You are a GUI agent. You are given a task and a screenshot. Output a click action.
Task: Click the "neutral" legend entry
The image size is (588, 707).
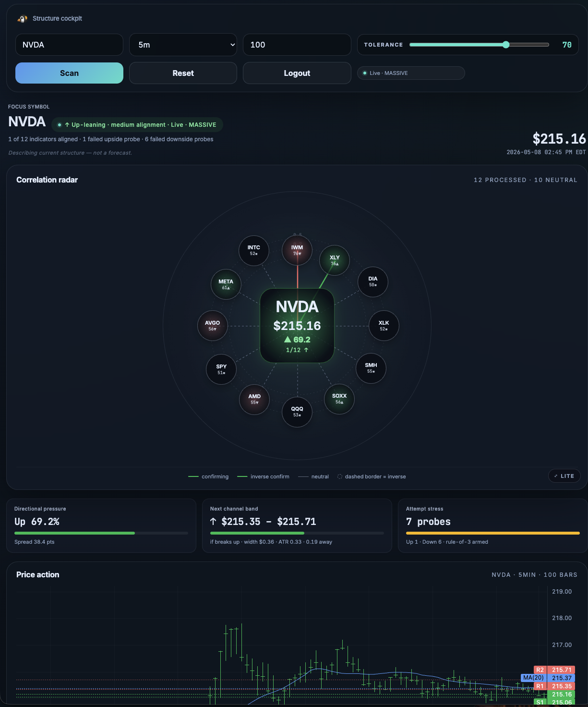point(313,476)
